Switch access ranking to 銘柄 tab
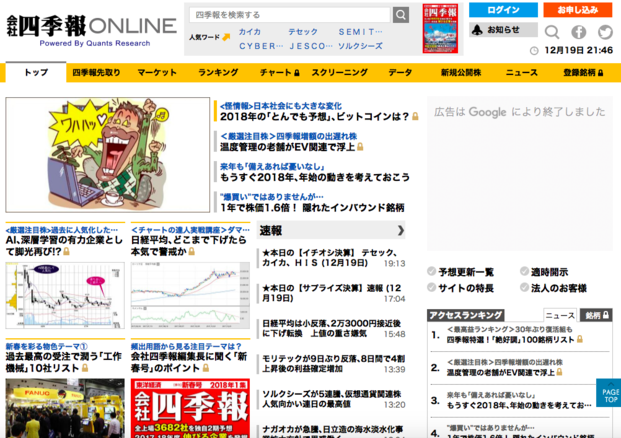This screenshot has height=438, width=621. (596, 315)
